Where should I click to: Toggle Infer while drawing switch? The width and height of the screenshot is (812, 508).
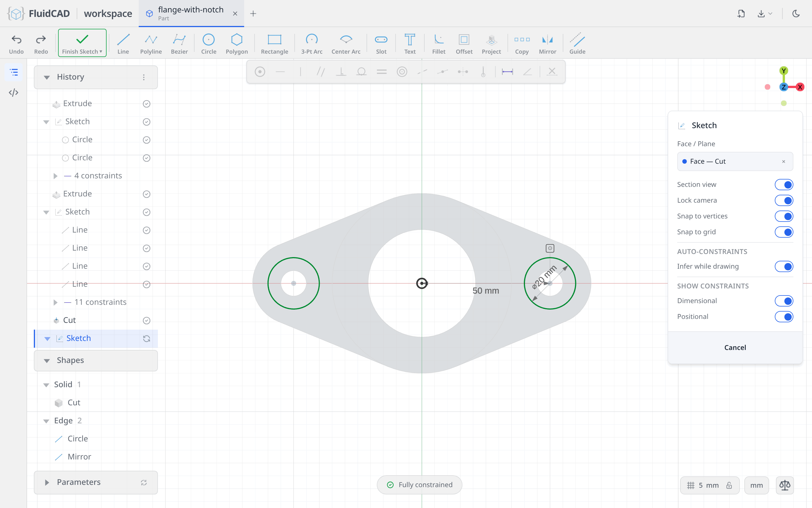coord(784,266)
